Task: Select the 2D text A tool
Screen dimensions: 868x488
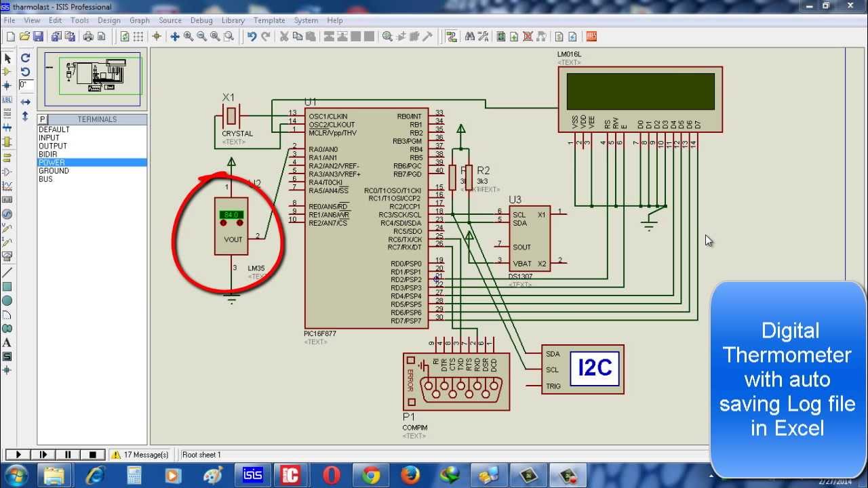Action: click(x=8, y=343)
